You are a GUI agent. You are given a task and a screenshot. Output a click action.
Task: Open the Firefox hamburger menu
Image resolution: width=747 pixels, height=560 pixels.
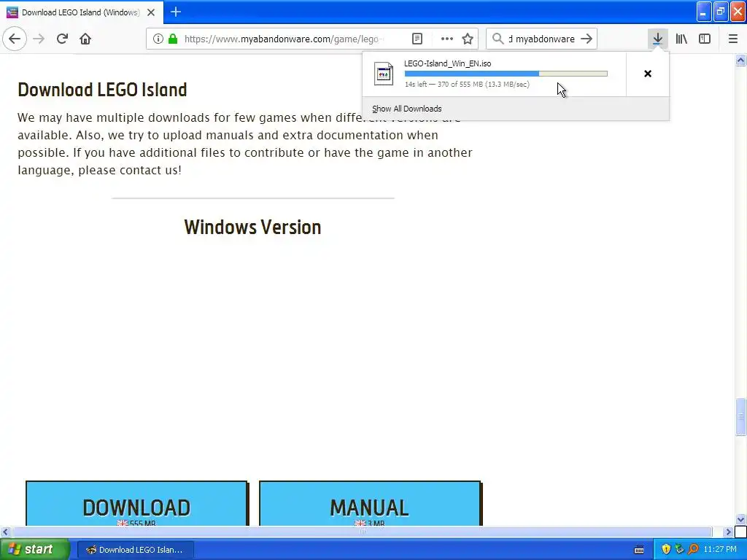point(733,39)
